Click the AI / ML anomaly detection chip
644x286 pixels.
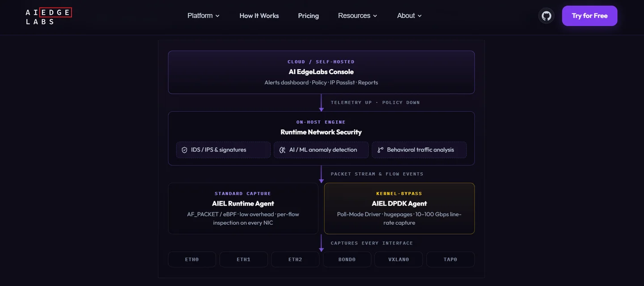tap(321, 150)
